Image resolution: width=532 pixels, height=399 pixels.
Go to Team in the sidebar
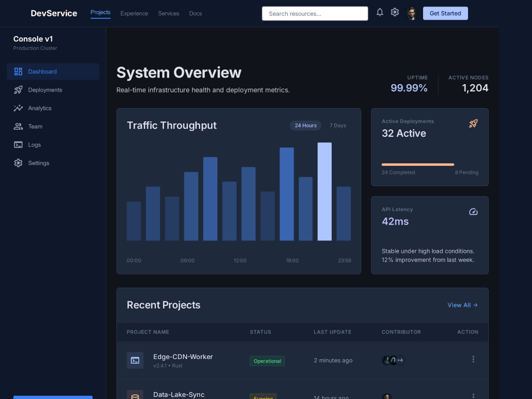[x=53, y=126]
